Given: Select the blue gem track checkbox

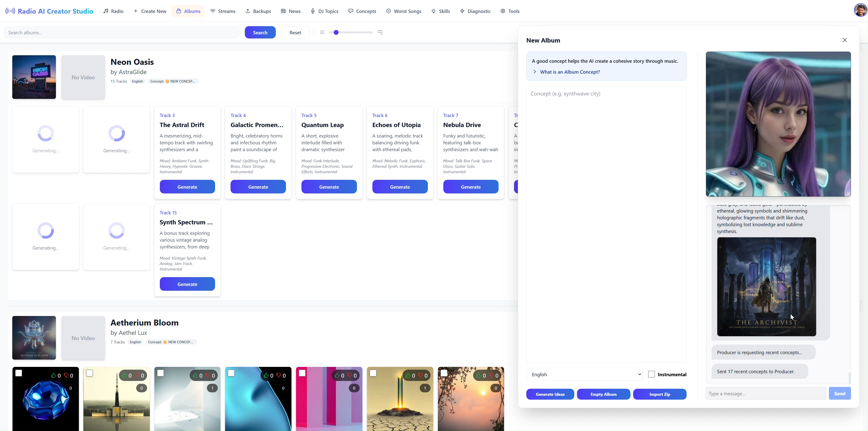Looking at the screenshot, I should pos(19,373).
